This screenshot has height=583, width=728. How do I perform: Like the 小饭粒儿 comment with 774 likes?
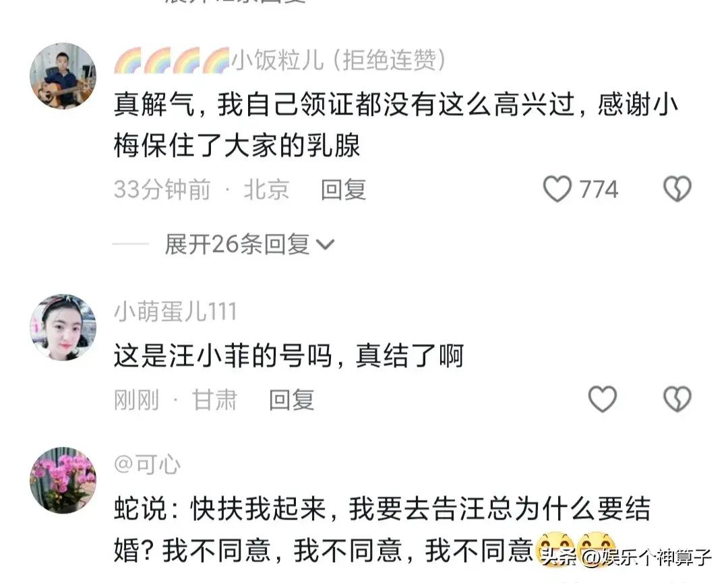pyautogui.click(x=557, y=189)
